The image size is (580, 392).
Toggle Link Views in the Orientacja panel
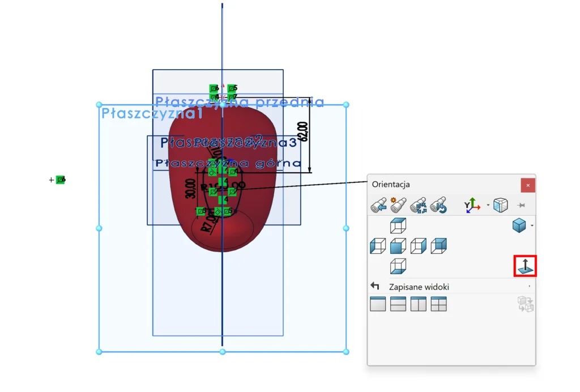tap(525, 305)
